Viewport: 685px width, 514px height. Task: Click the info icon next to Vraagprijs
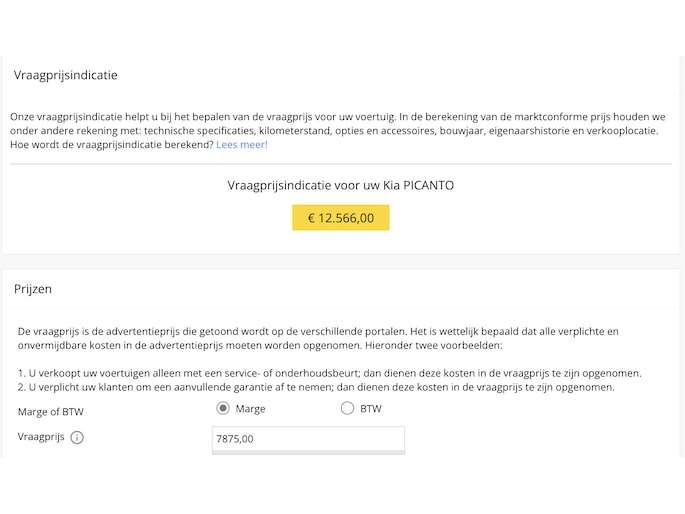(77, 437)
